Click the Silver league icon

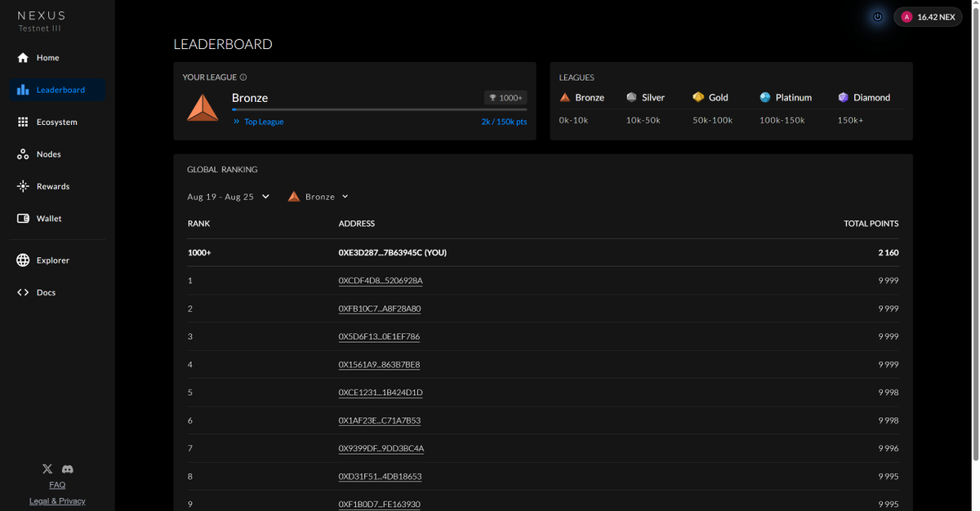coord(631,97)
